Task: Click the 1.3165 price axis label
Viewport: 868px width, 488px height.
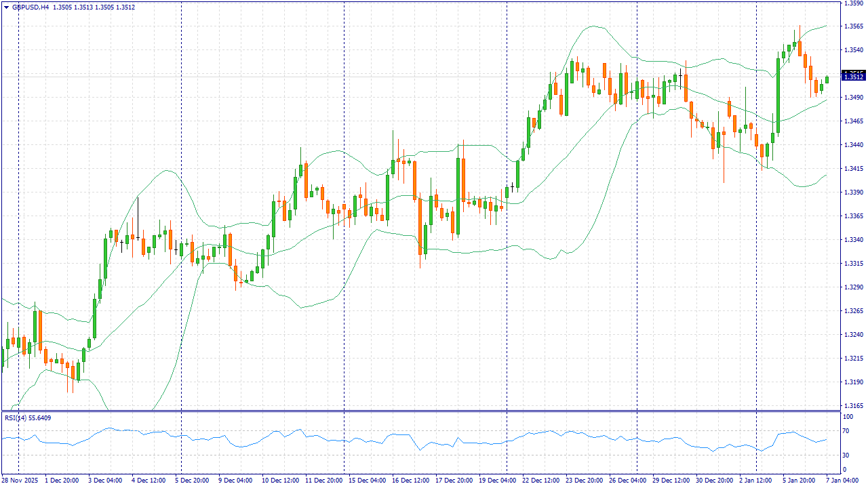Action: 852,406
